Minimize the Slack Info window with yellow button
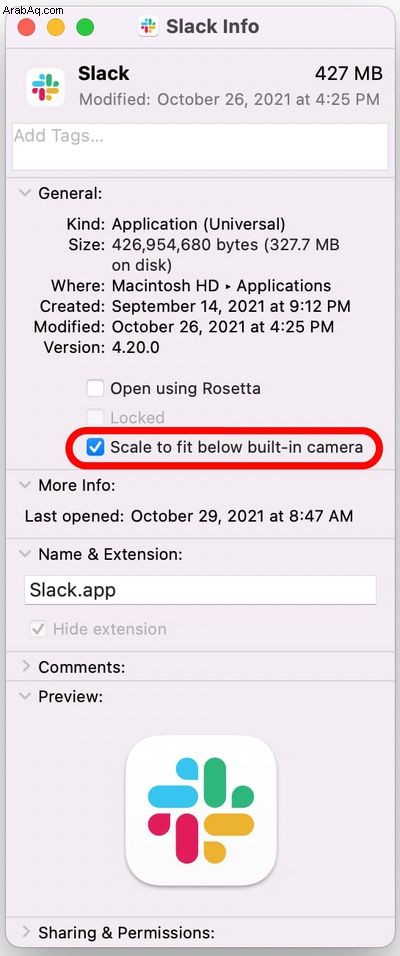Viewport: 400px width, 956px height. pos(55,27)
